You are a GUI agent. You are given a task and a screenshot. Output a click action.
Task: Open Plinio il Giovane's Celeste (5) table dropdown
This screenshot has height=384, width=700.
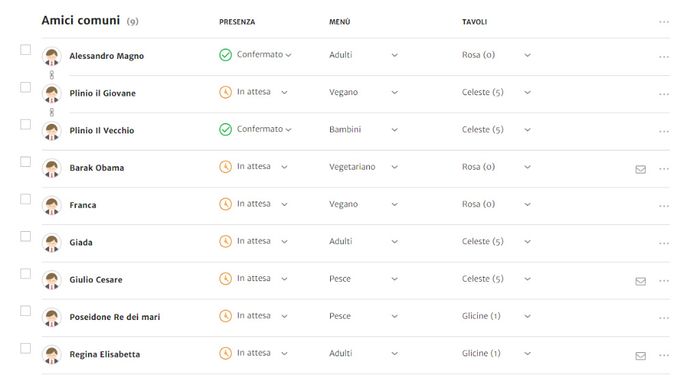(496, 92)
